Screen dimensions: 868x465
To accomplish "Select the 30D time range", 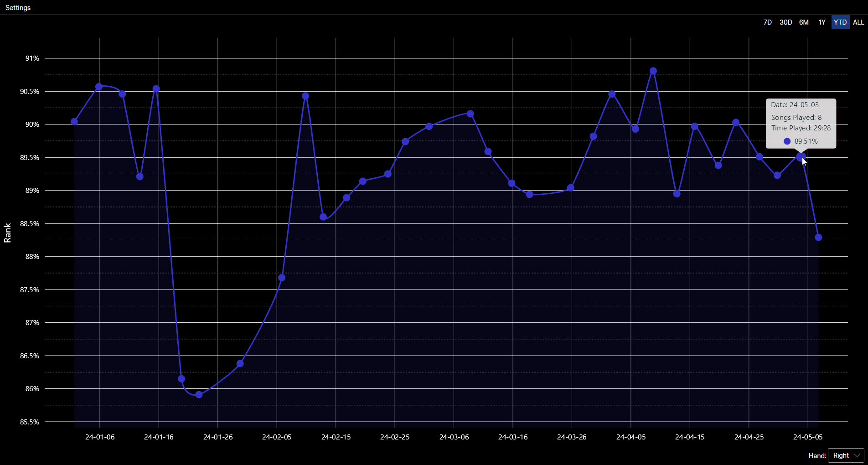I will pos(786,22).
